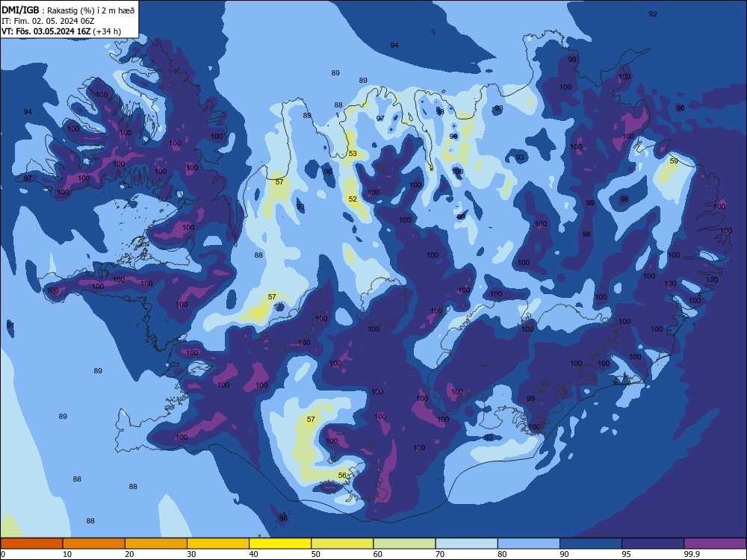Click the 'VT: Fös. 03.05.2024 16Z (+34 h)' line

tap(61, 31)
